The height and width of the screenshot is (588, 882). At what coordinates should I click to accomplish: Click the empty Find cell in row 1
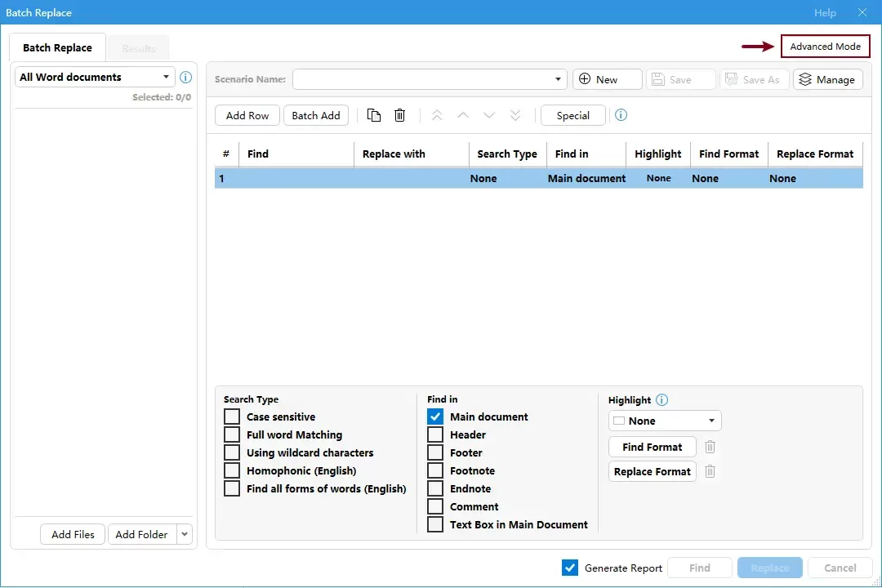coord(296,178)
